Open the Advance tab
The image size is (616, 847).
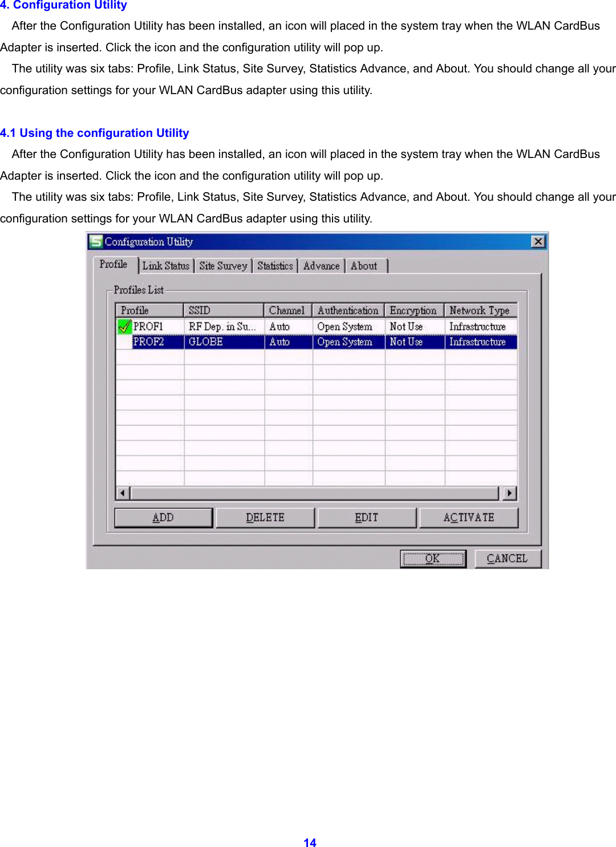click(x=321, y=265)
